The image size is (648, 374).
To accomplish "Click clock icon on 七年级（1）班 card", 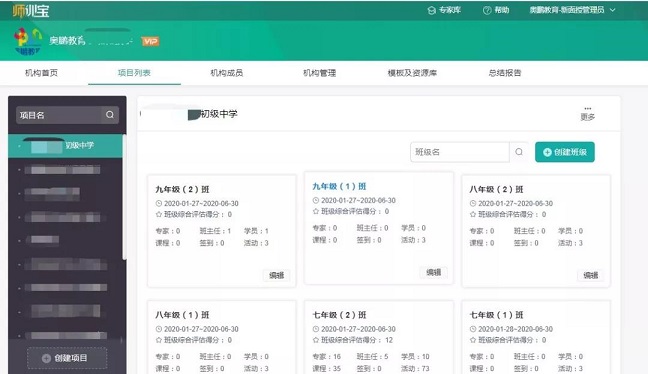I will pyautogui.click(x=473, y=329).
